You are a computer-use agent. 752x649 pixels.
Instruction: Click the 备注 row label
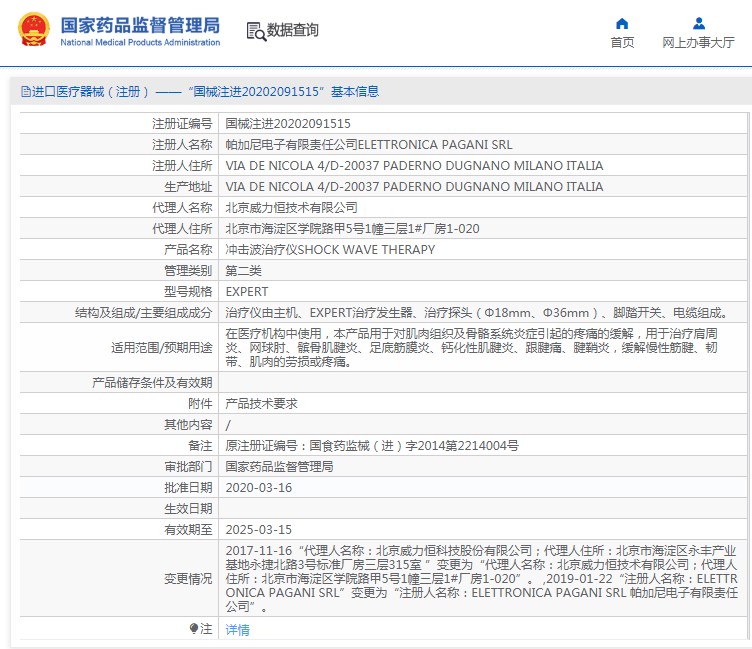click(x=200, y=446)
